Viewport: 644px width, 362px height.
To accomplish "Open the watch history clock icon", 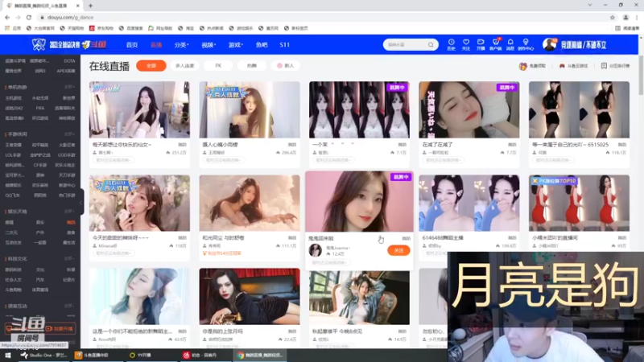I will point(451,43).
